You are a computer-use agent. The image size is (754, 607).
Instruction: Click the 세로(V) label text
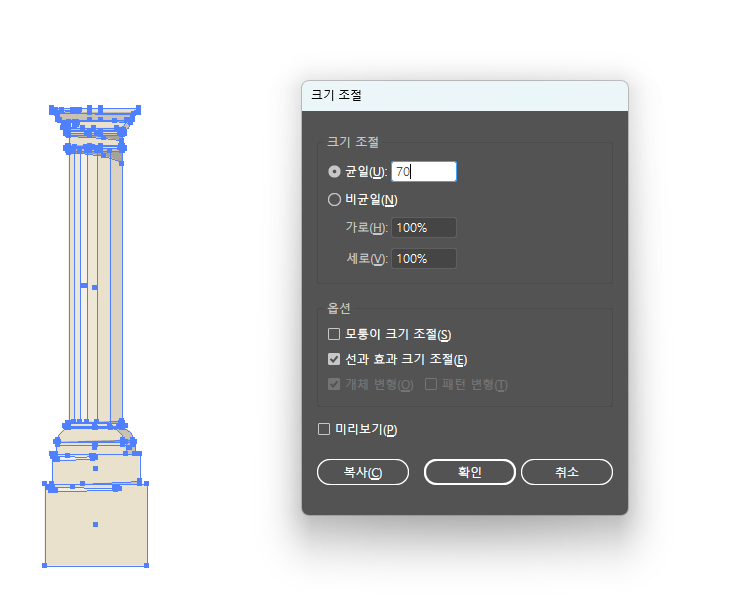pos(367,259)
